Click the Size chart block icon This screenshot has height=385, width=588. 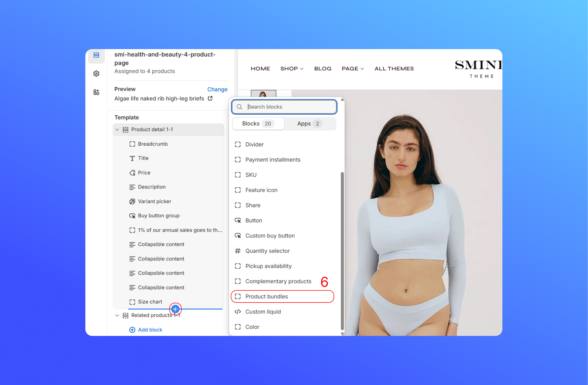click(x=132, y=302)
